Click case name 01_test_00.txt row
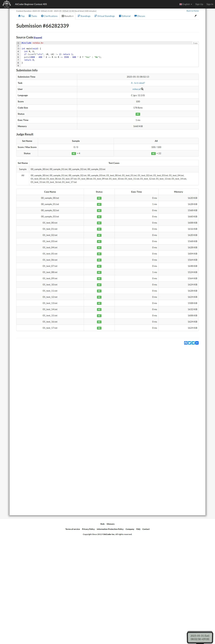The height and width of the screenshot is (644, 215). (x=50, y=223)
